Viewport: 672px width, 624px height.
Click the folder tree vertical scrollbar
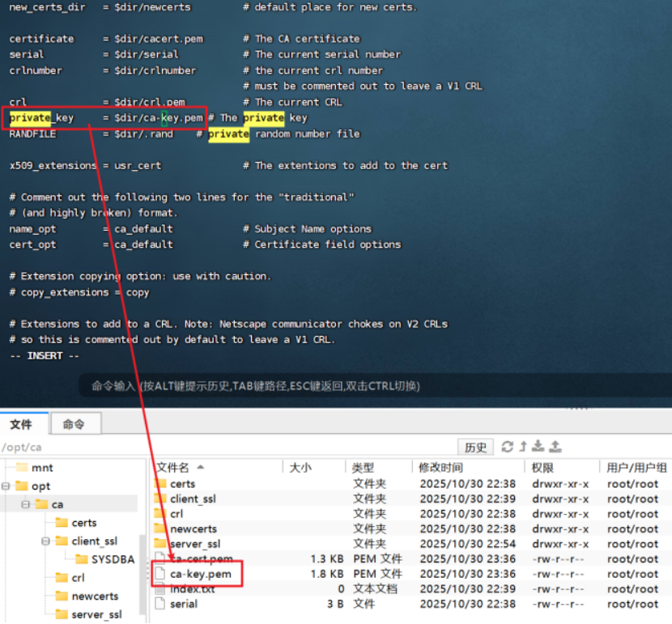[x=142, y=574]
